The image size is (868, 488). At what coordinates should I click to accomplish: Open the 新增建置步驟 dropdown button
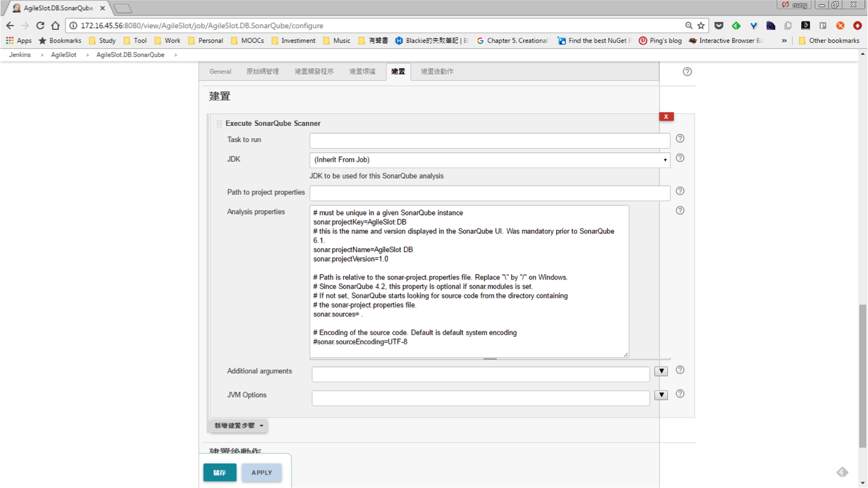(x=238, y=426)
